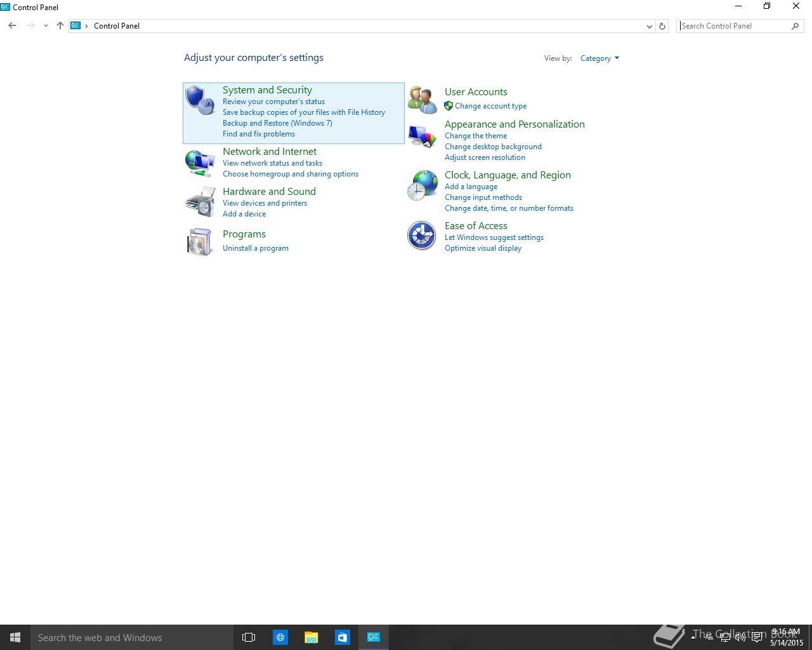Click Let Windows suggest settings
Viewport: 812px width, 650px height.
pyautogui.click(x=494, y=237)
